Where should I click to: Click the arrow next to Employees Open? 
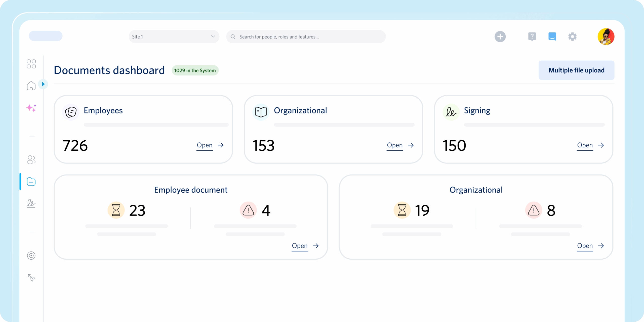[221, 145]
